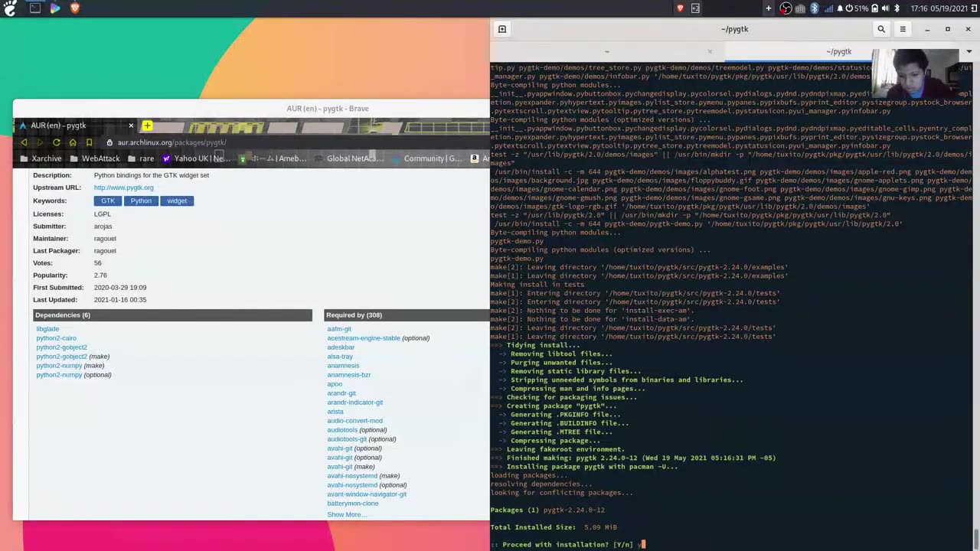Click the Proceed with installation prompt line
This screenshot has width=980, height=551.
coord(568,545)
